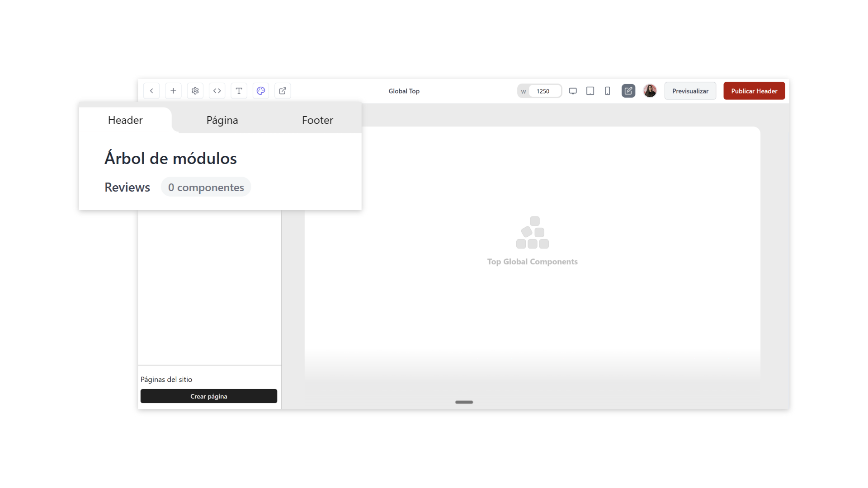Select the Header tab
868x488 pixels.
(x=125, y=120)
